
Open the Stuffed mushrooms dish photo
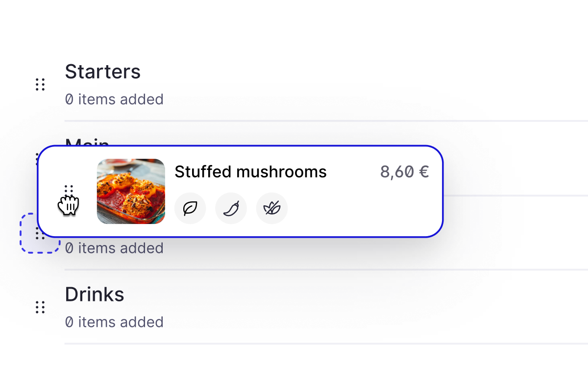point(131,191)
